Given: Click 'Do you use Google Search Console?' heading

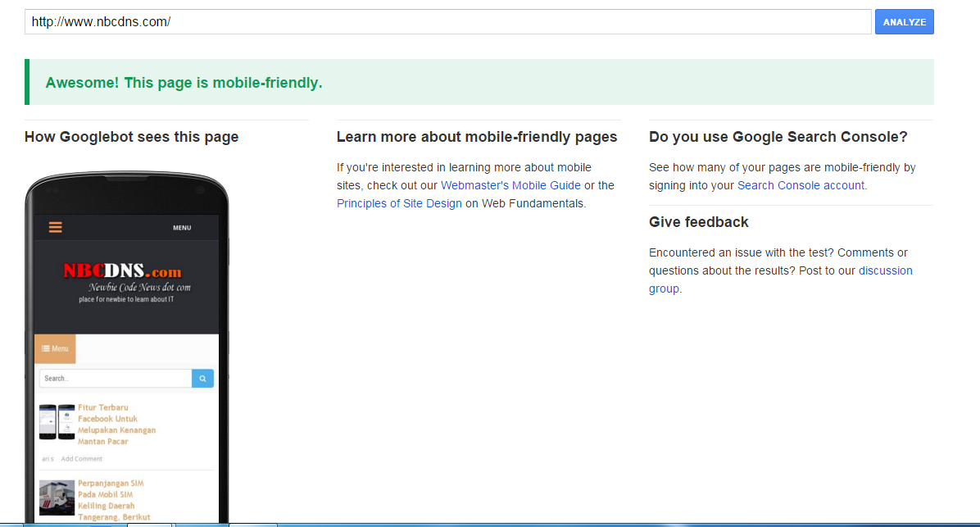Looking at the screenshot, I should point(778,137).
